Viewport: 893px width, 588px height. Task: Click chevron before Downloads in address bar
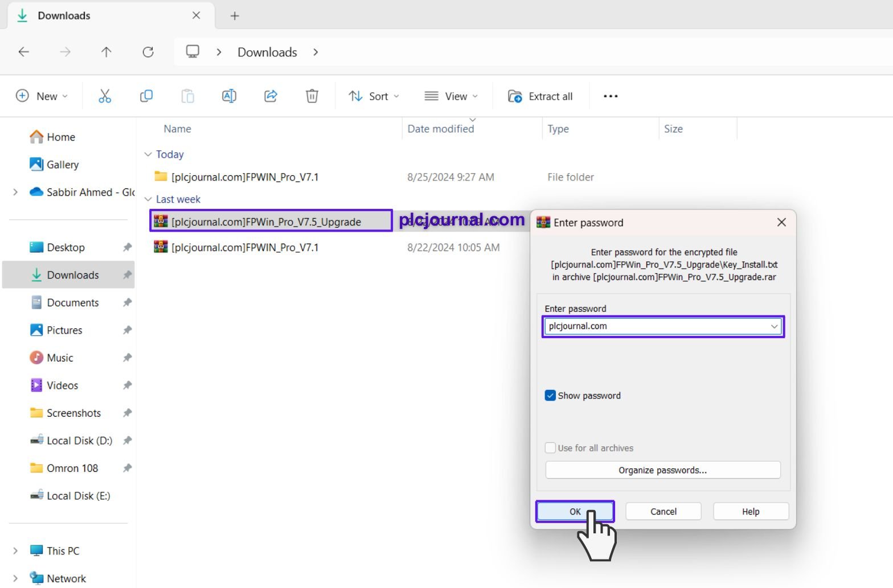click(x=219, y=52)
